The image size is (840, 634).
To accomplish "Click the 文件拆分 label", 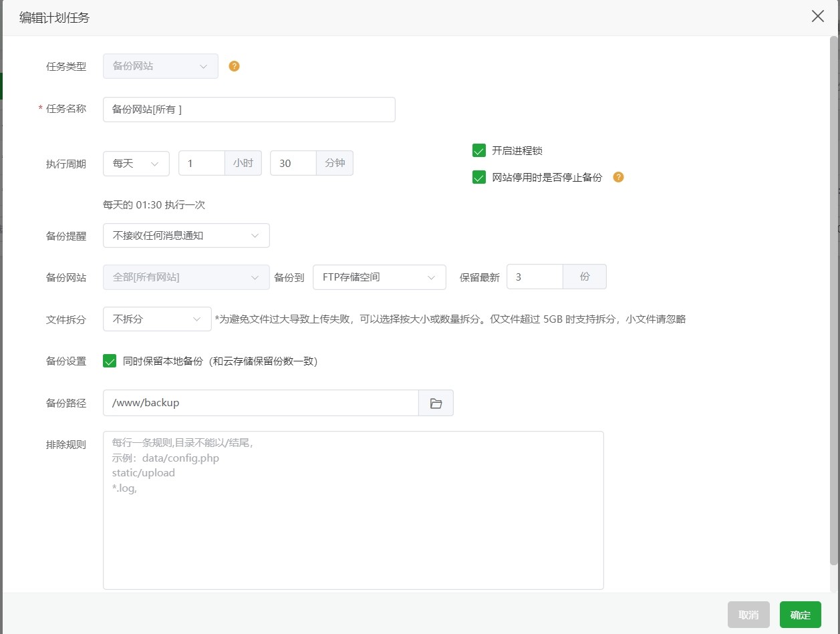I will (x=66, y=319).
